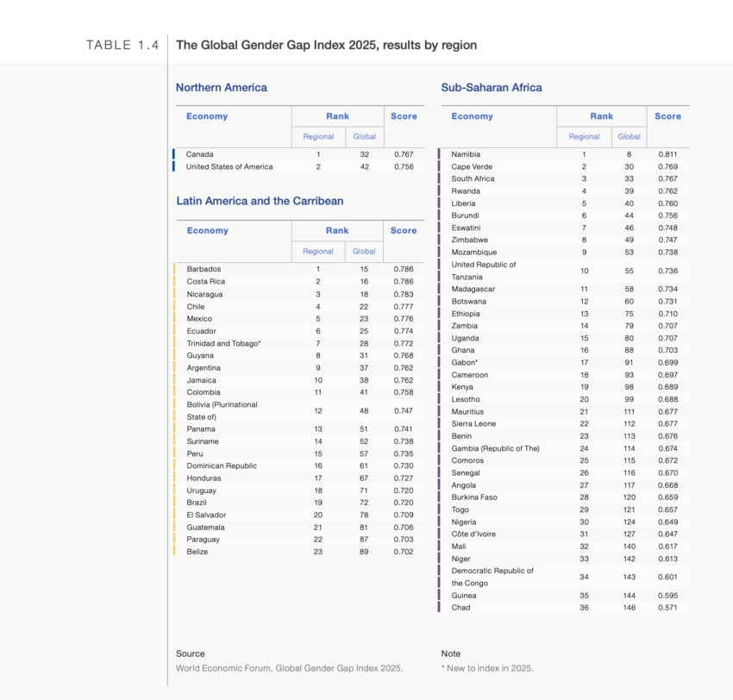Click the "Costa Rica" economy cell
The width and height of the screenshot is (733, 700).
(206, 282)
